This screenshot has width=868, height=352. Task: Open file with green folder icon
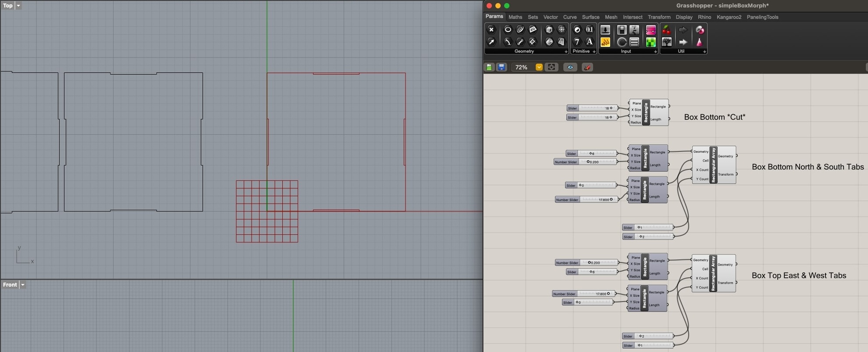(x=489, y=67)
